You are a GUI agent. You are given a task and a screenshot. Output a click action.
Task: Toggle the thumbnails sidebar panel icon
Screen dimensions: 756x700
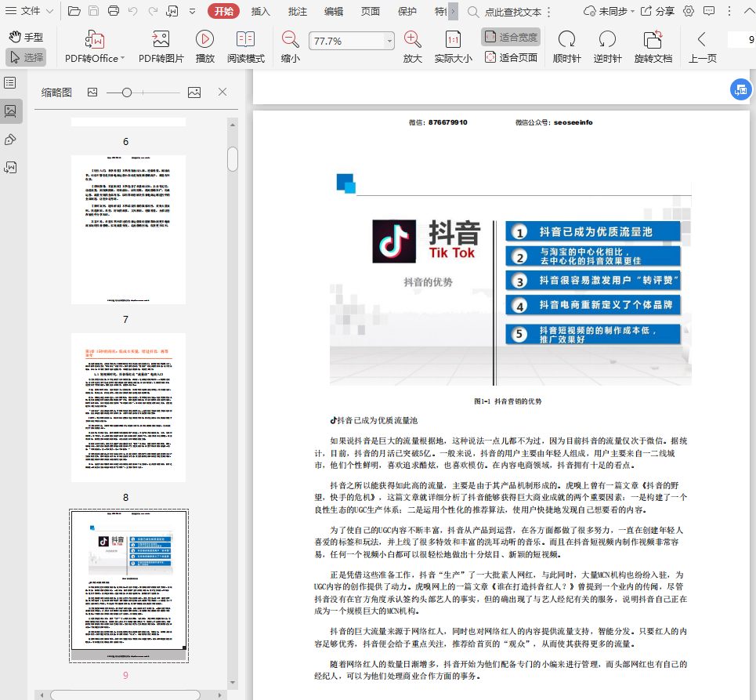tap(10, 111)
